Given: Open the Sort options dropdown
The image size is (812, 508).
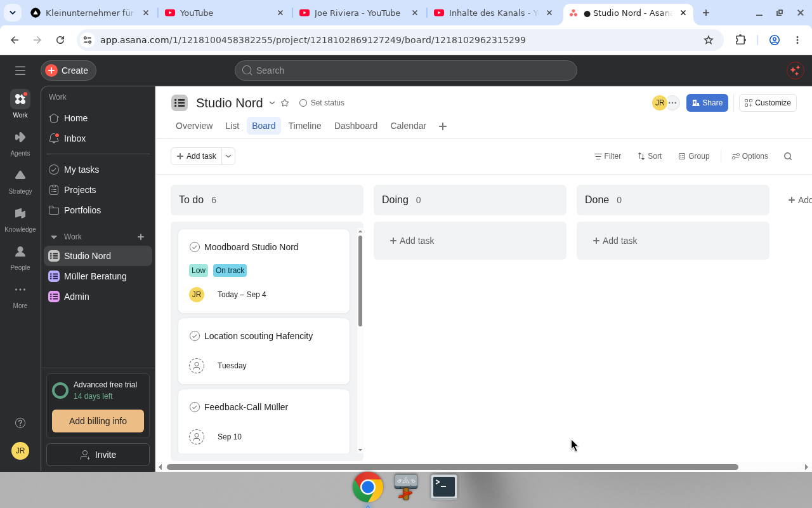Looking at the screenshot, I should point(650,156).
